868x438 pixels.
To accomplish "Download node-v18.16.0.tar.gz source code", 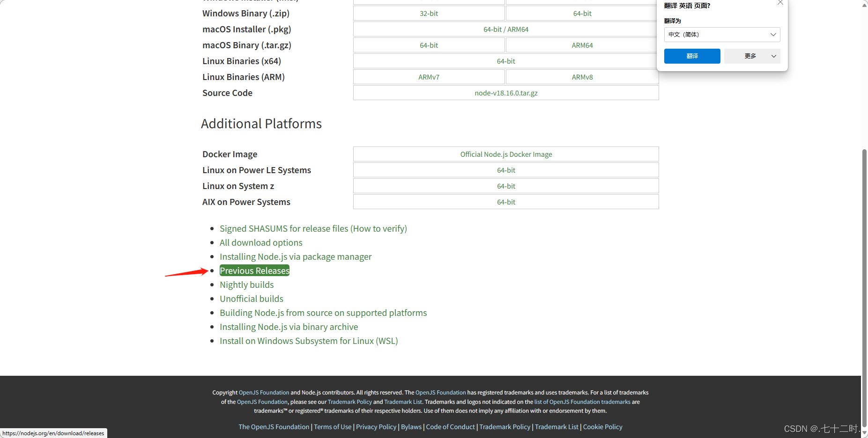I will (x=506, y=93).
